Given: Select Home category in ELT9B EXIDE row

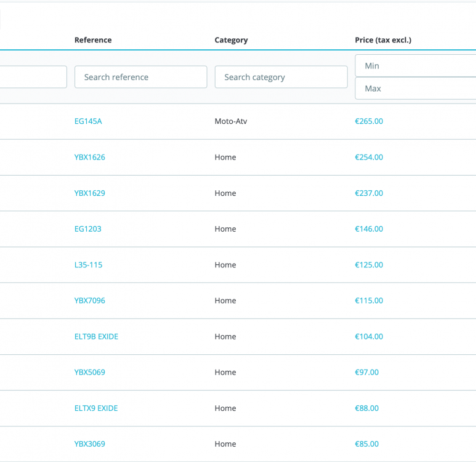Looking at the screenshot, I should [225, 336].
